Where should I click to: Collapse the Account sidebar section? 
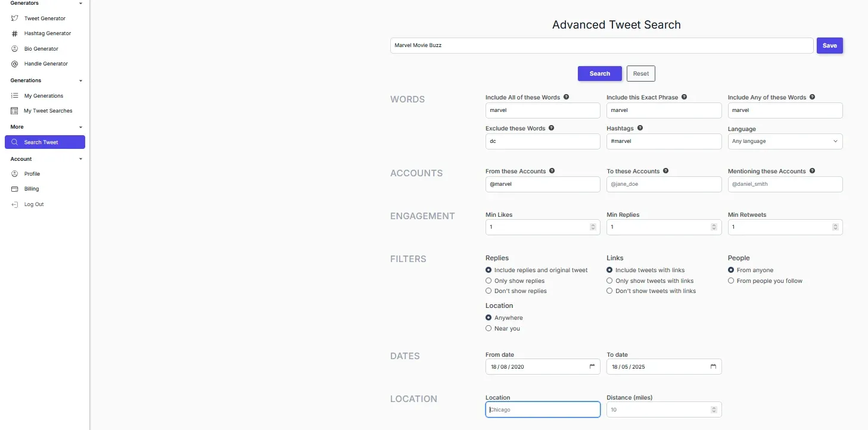tap(80, 159)
